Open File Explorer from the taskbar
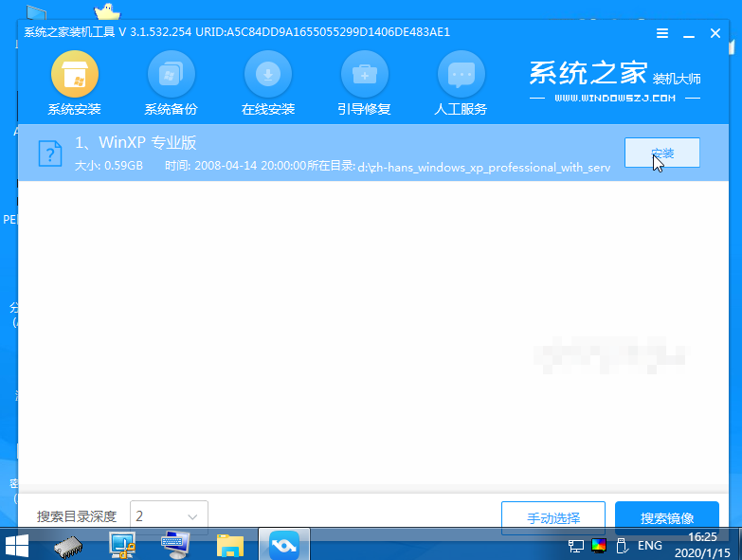The height and width of the screenshot is (560, 742). tap(230, 545)
